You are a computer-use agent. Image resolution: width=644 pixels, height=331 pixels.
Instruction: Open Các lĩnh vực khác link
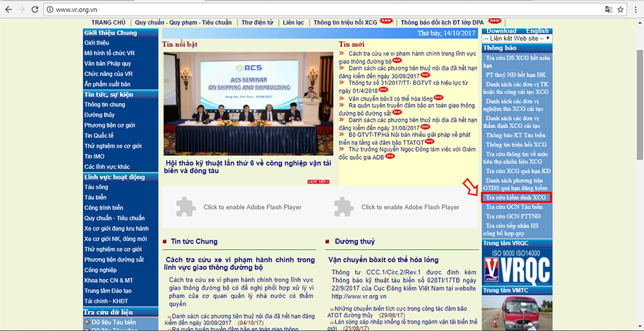(x=107, y=167)
